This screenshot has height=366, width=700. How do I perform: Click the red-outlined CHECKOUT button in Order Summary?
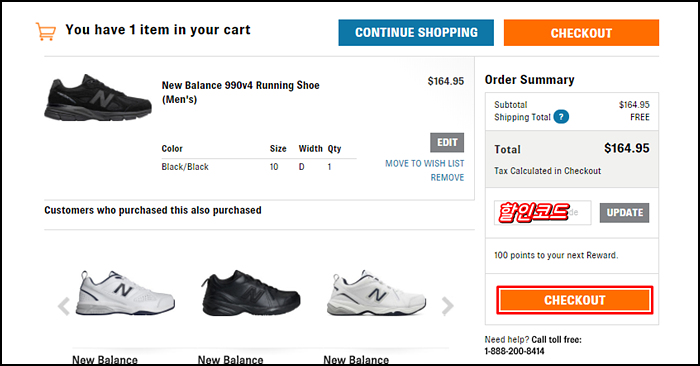(575, 300)
